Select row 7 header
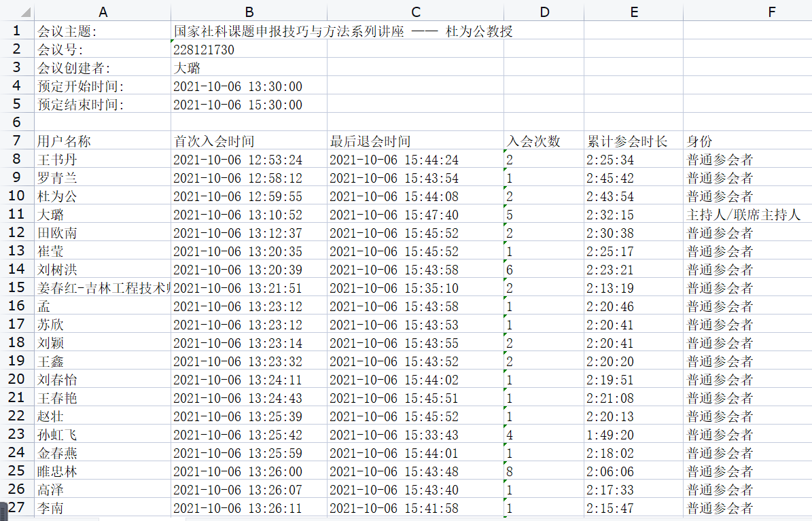 pos(17,141)
